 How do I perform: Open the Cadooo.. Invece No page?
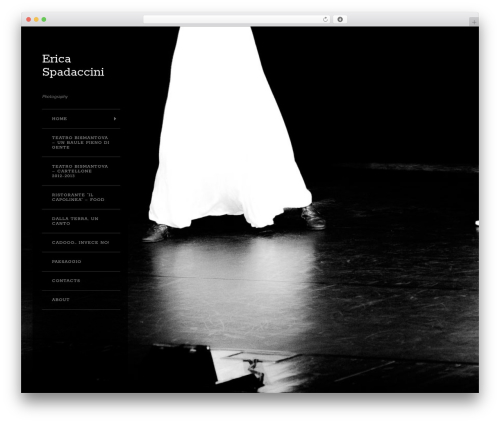[x=80, y=242]
